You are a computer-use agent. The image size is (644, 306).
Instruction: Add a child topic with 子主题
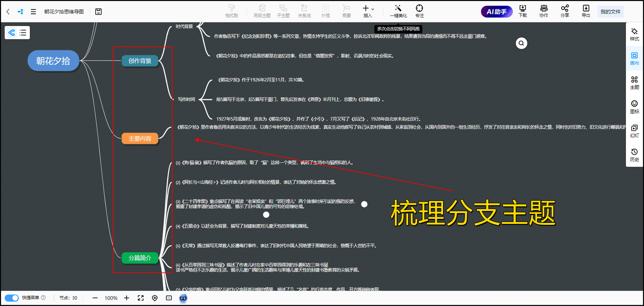coord(283,11)
